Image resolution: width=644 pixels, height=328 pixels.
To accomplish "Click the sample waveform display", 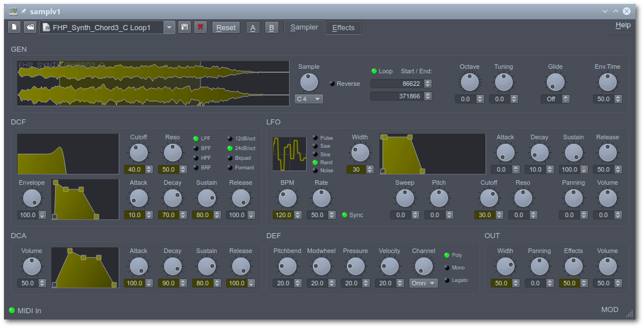I will 153,82.
